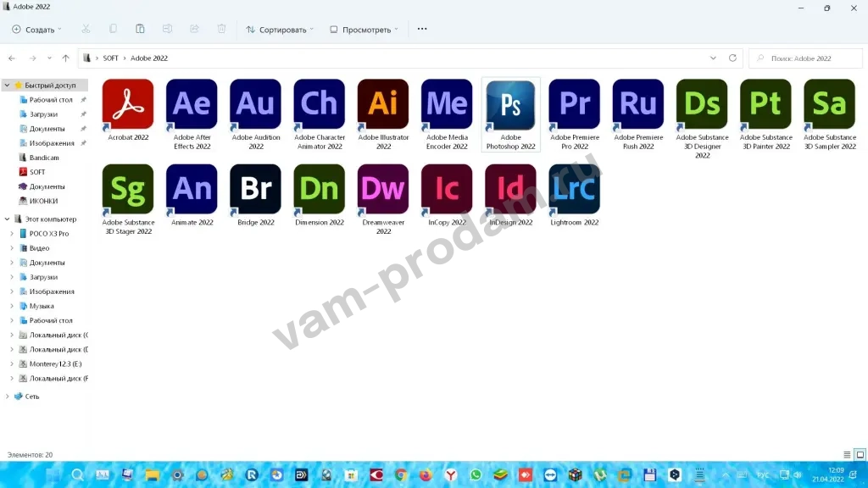The height and width of the screenshot is (488, 868).
Task: Open Bandicam in quick access
Action: tap(44, 158)
